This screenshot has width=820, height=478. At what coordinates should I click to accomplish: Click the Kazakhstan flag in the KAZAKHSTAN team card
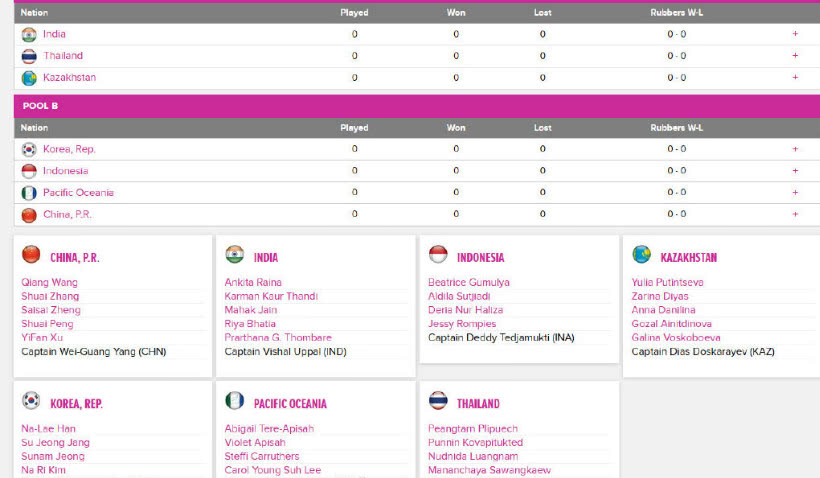pyautogui.click(x=641, y=254)
